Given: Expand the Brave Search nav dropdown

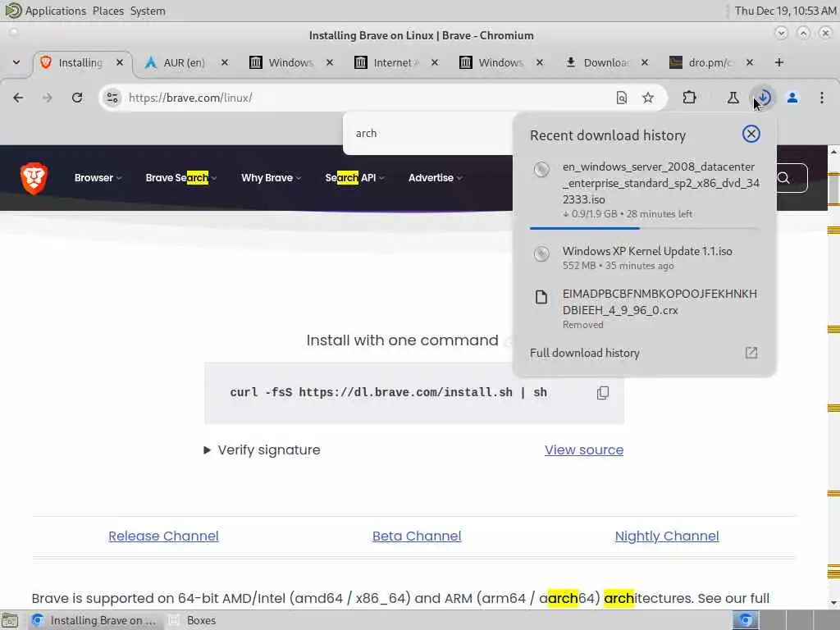Looking at the screenshot, I should click(181, 178).
